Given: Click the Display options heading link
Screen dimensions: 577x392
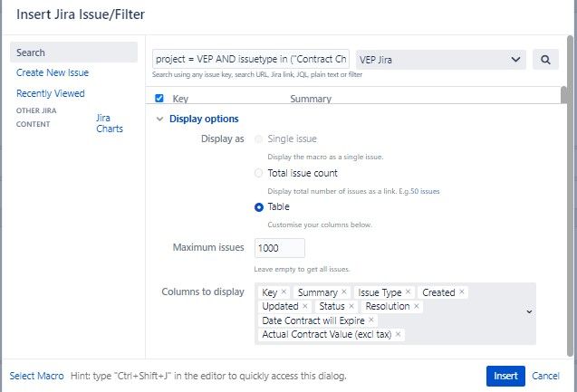Looking at the screenshot, I should pyautogui.click(x=204, y=119).
